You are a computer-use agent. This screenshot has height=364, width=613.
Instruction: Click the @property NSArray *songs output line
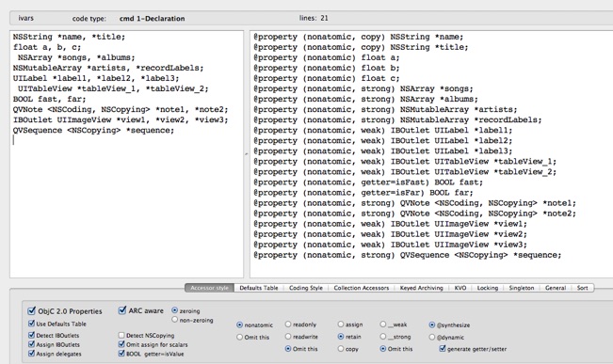tap(363, 88)
